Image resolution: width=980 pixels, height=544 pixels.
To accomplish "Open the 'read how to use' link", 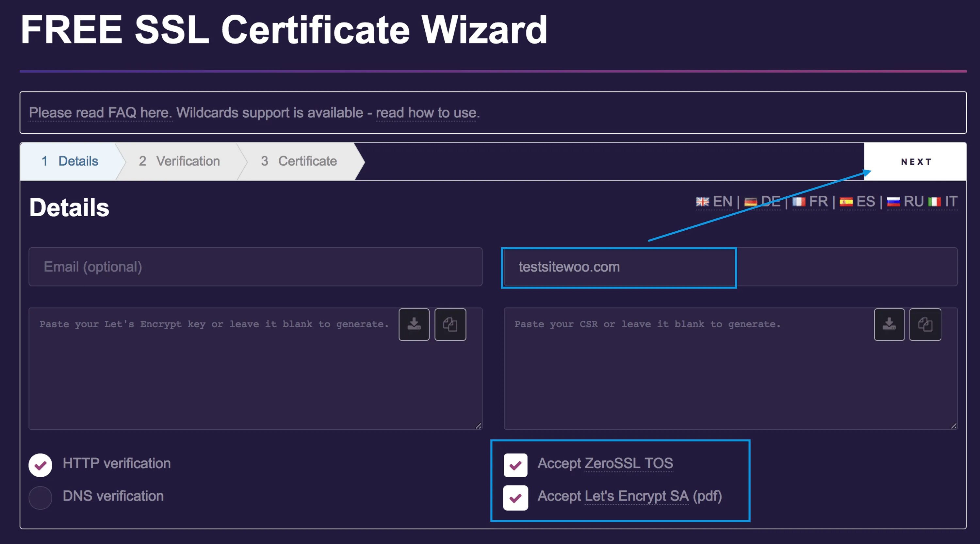I will [x=426, y=113].
